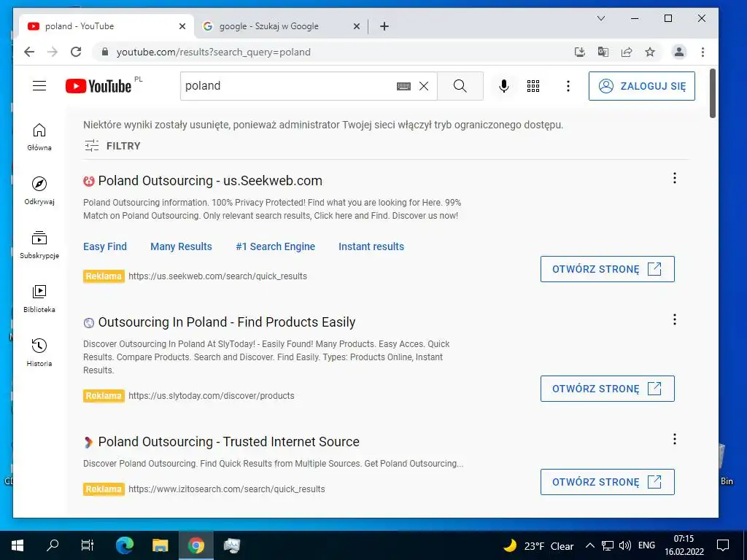Click the Chrome address bar URL

(214, 52)
